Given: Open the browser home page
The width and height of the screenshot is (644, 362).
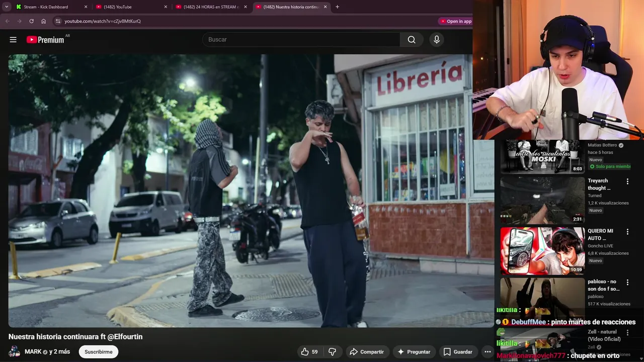Looking at the screenshot, I should point(43,21).
